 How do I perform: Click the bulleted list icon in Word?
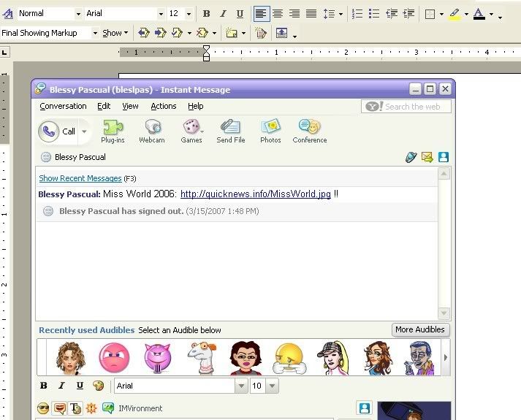pos(374,14)
